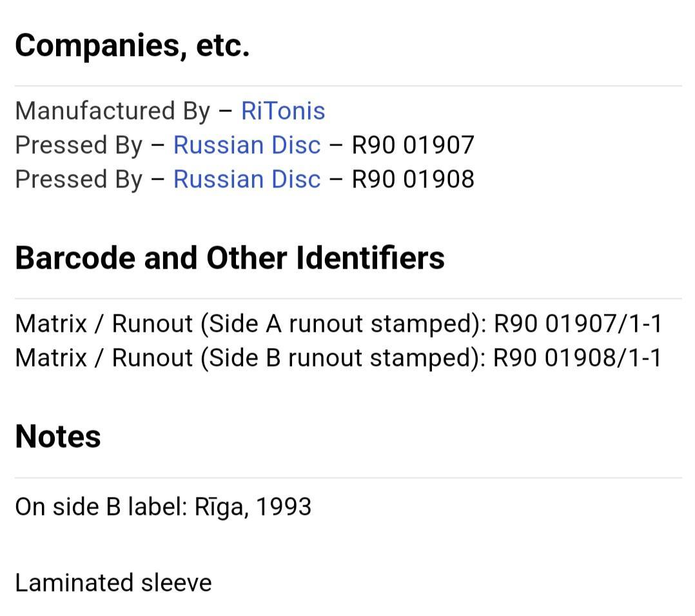Click matrix value R90 01908/1-1
This screenshot has width=695, height=616.
pyautogui.click(x=578, y=358)
